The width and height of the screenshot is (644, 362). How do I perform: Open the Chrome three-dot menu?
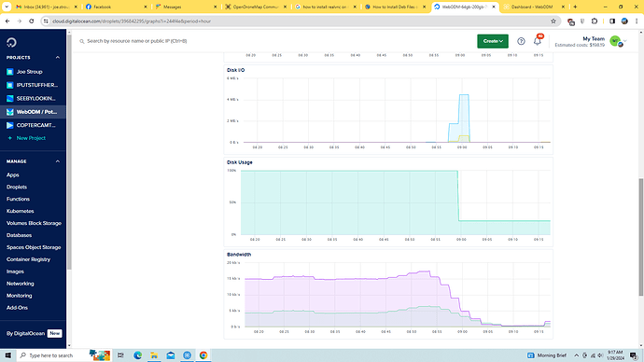pos(637,21)
